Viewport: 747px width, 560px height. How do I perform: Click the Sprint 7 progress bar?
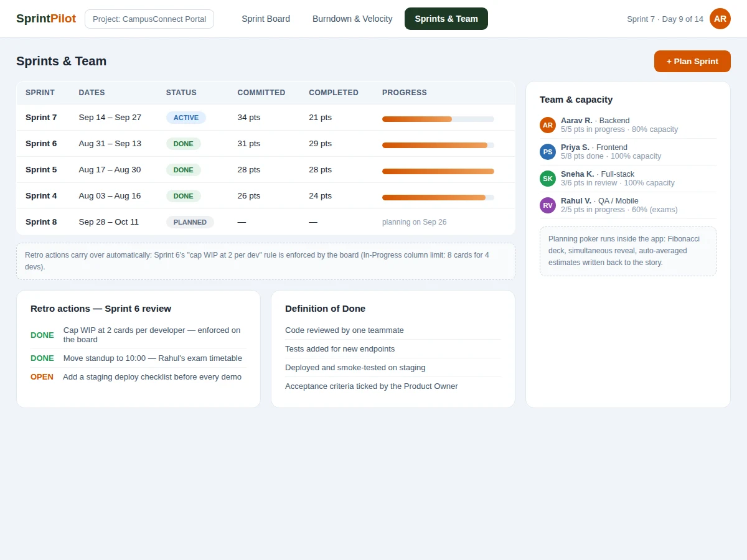(x=438, y=119)
